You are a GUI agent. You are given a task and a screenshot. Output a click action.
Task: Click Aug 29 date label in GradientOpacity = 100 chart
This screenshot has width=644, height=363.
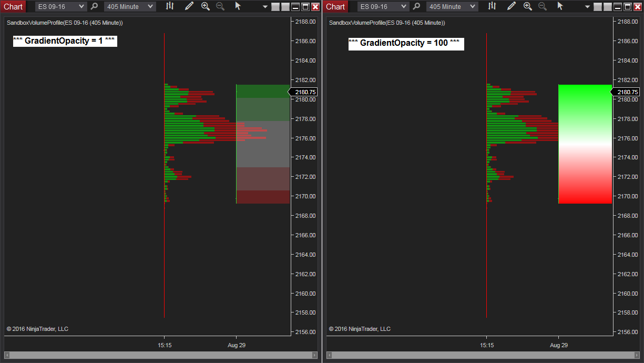pyautogui.click(x=559, y=346)
